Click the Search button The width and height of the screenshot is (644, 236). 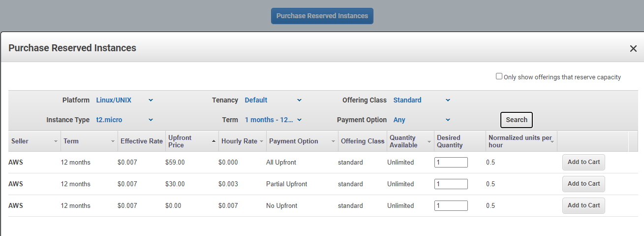517,120
